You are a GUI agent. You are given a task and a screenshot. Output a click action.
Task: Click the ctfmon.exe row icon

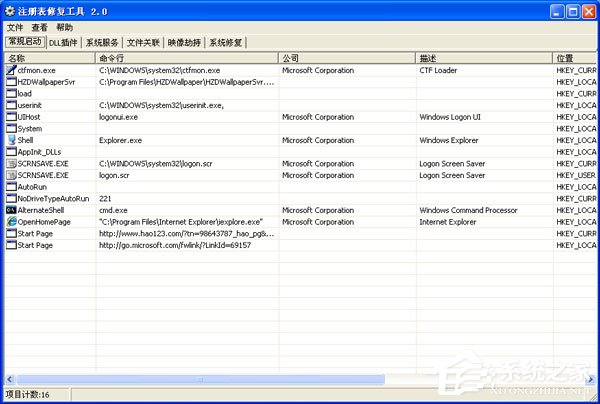[x=11, y=70]
